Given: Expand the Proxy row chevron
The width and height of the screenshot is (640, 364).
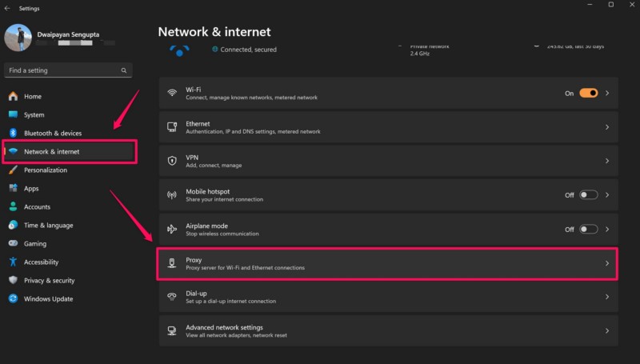Looking at the screenshot, I should click(x=607, y=263).
